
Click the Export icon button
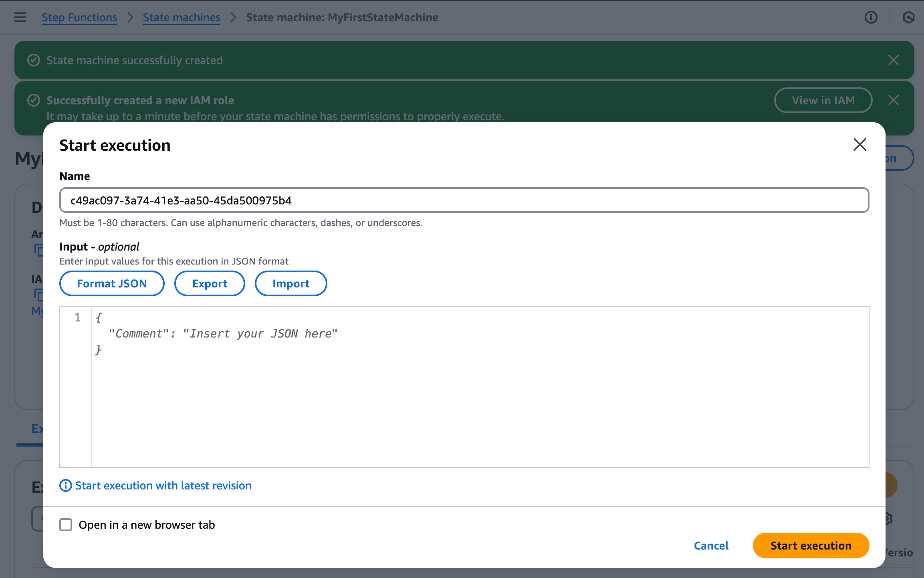pos(210,284)
